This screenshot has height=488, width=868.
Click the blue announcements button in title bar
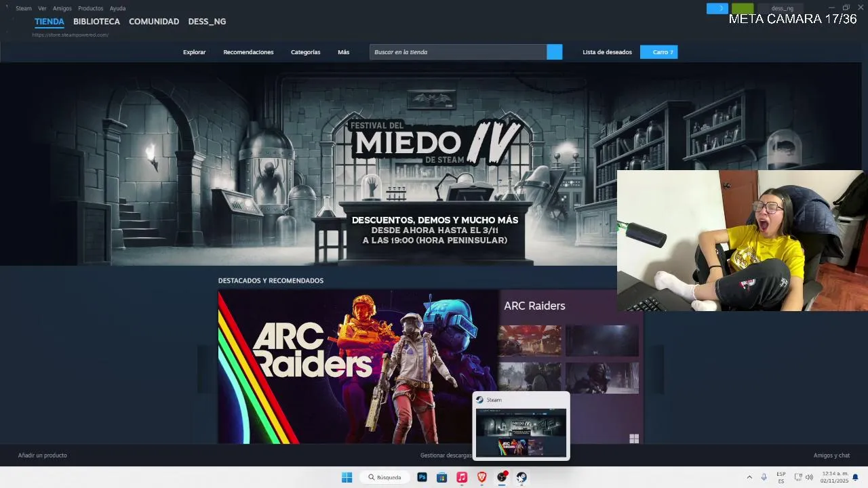pyautogui.click(x=717, y=8)
